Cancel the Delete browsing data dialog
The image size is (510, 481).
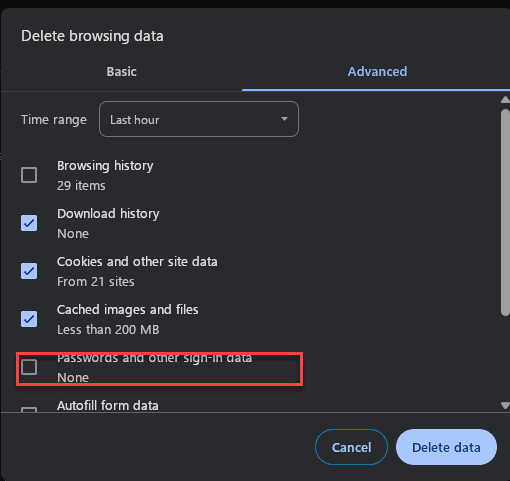(x=351, y=447)
